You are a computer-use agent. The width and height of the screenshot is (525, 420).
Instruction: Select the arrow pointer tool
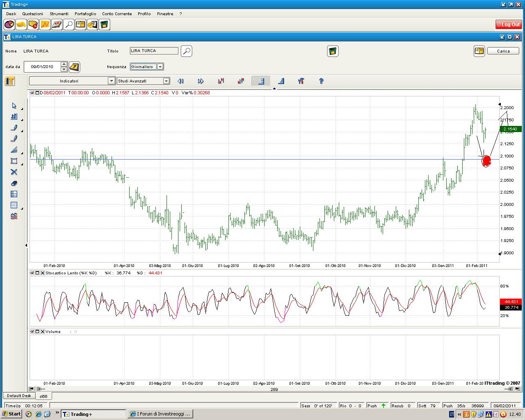coord(14,106)
